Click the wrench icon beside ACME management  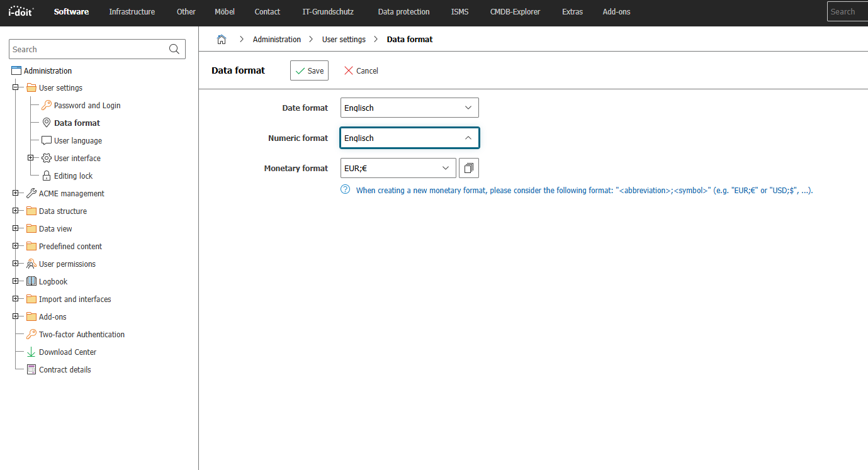point(31,194)
